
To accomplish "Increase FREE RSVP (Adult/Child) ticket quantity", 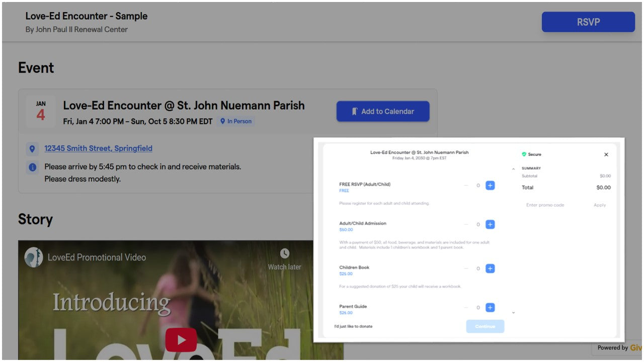I will tap(490, 186).
